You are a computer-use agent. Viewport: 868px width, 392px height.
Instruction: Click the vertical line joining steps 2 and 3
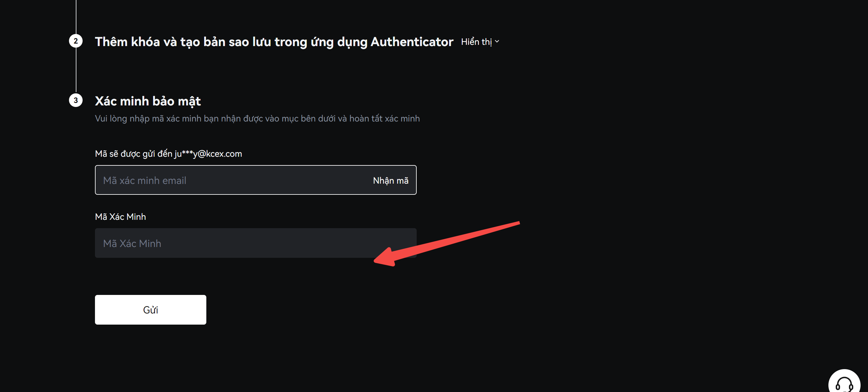76,71
